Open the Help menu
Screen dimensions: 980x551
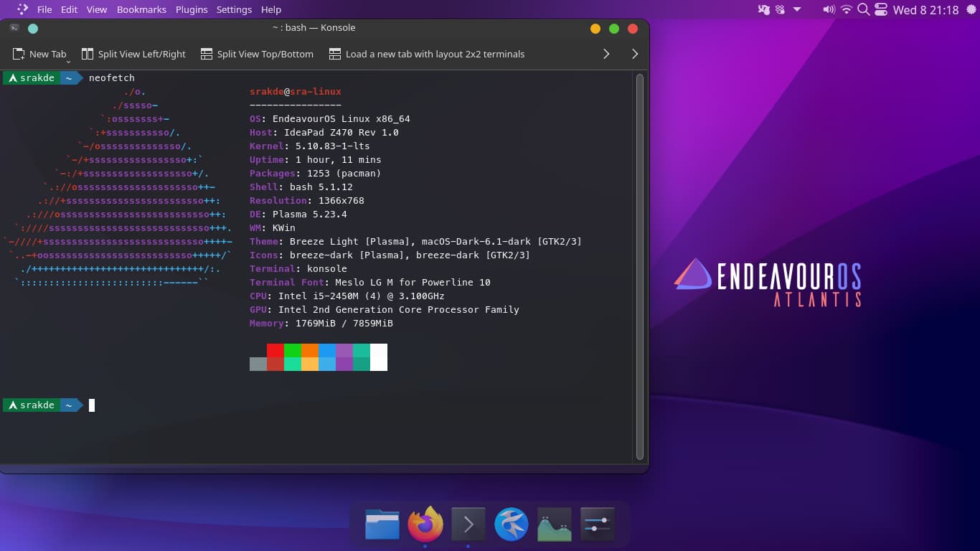[x=271, y=9]
